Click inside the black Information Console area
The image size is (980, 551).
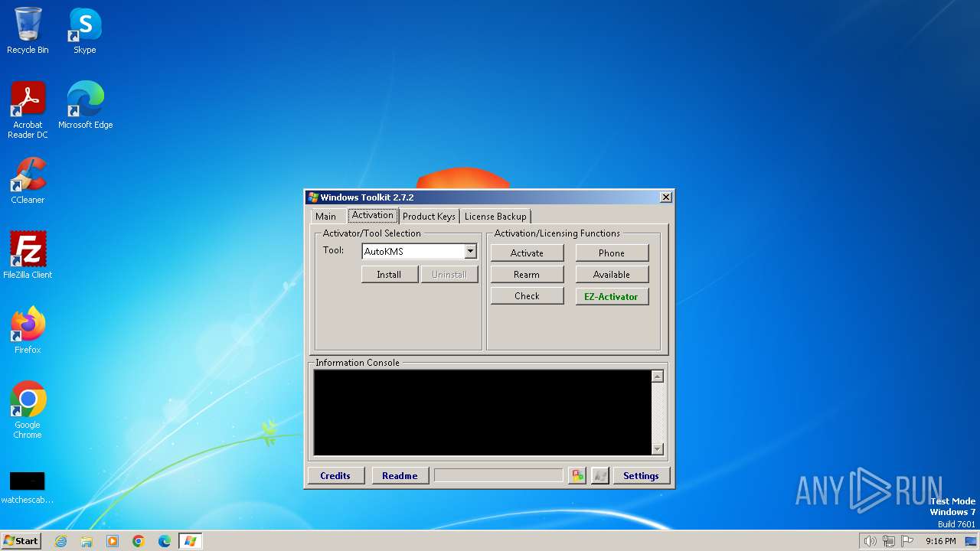point(482,412)
